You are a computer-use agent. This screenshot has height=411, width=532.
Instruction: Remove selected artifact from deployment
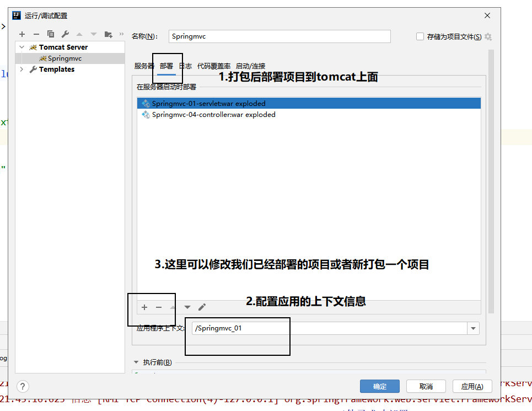[159, 307]
